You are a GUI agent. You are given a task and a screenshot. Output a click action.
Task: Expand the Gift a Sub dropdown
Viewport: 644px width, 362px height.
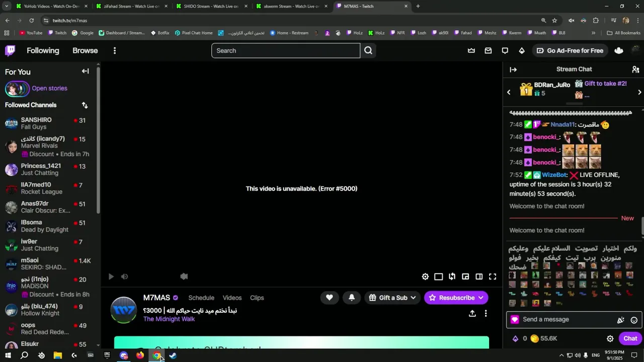click(x=413, y=298)
